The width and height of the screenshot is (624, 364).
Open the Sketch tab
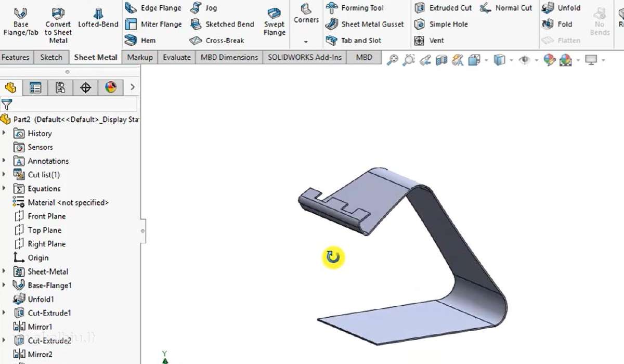coord(51,57)
